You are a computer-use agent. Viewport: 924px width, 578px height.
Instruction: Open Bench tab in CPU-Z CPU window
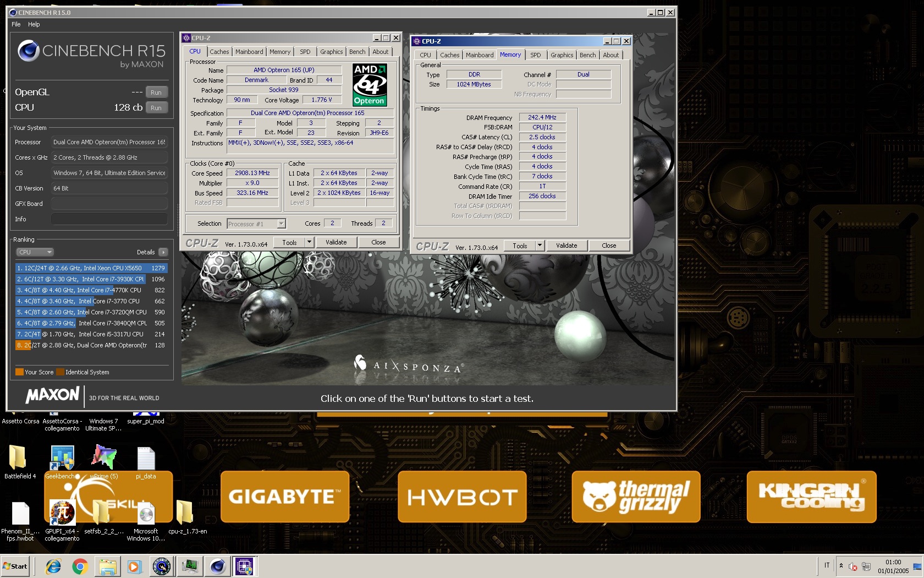pyautogui.click(x=357, y=52)
